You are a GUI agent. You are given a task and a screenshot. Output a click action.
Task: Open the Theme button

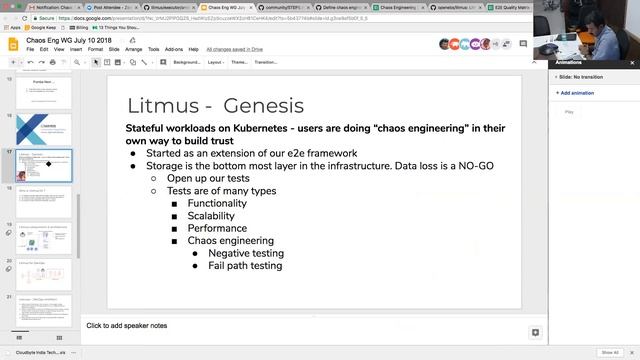tap(239, 62)
